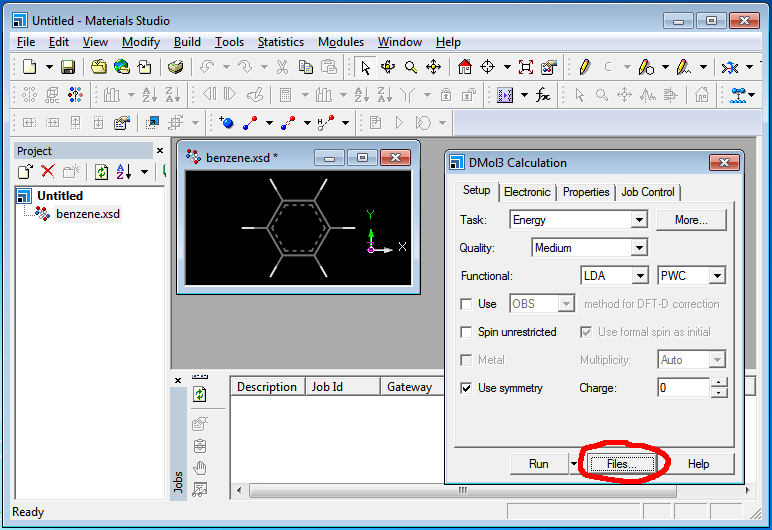Click the globe icon in the top toolbar
772x530 pixels.
122,66
